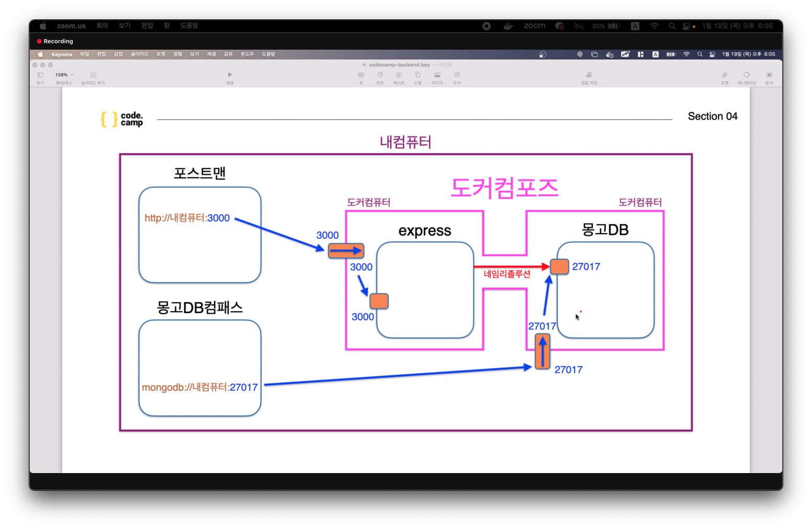Select the mongodb://내컴퓨터:27017 text
This screenshot has height=529, width=812.
coord(200,387)
